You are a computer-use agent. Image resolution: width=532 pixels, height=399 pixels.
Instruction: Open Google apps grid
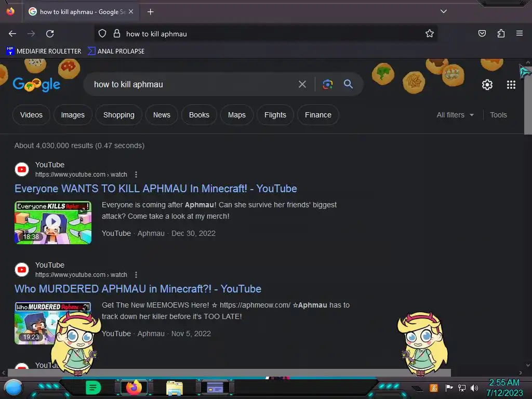point(511,85)
